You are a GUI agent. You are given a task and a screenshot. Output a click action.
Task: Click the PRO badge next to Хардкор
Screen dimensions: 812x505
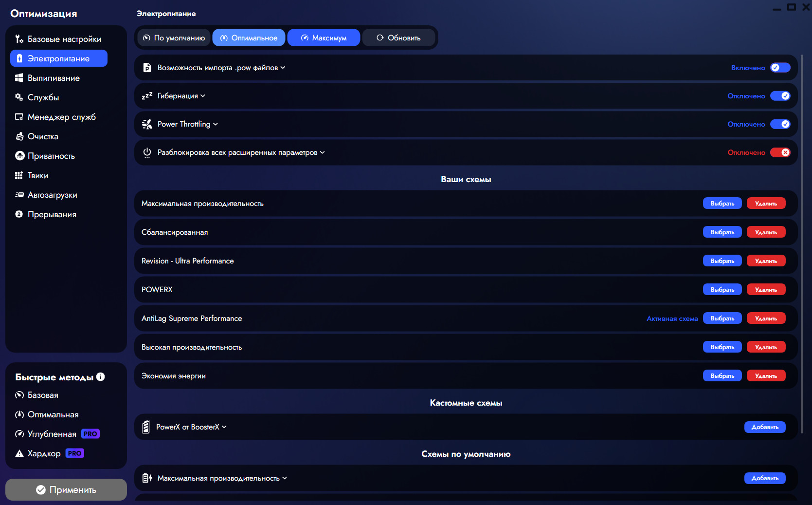[75, 453]
